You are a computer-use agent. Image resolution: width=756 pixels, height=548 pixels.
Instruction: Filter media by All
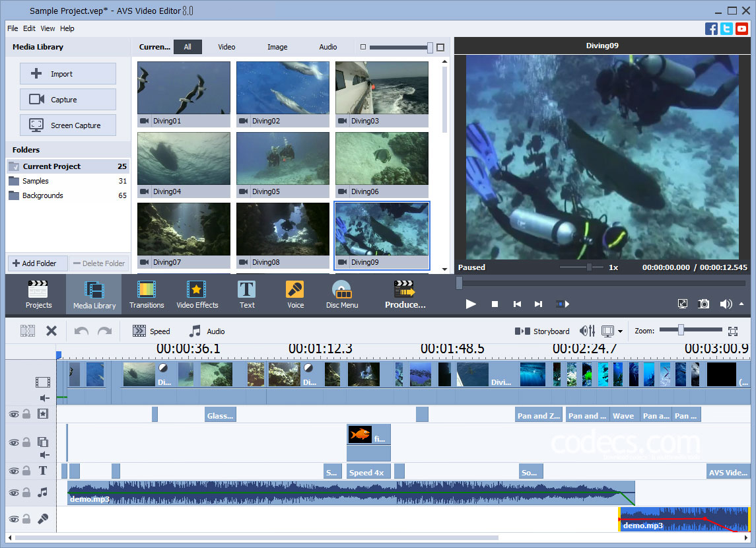pos(188,47)
